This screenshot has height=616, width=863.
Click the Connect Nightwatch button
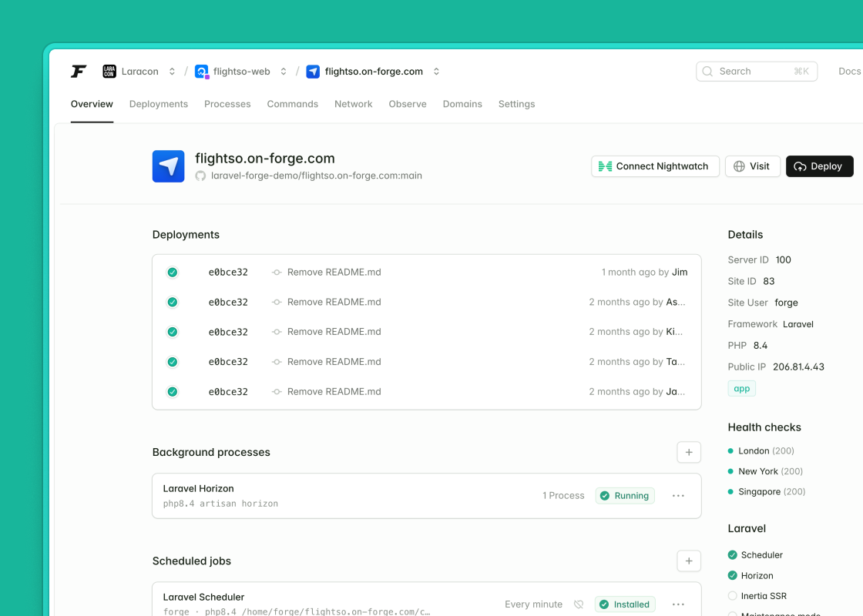point(655,166)
